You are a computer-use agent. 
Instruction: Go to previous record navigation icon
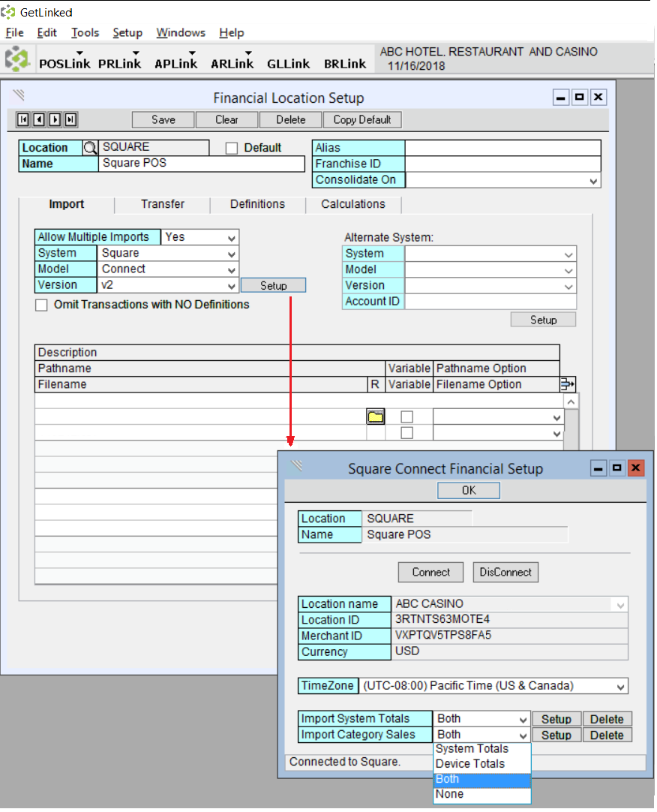(39, 119)
